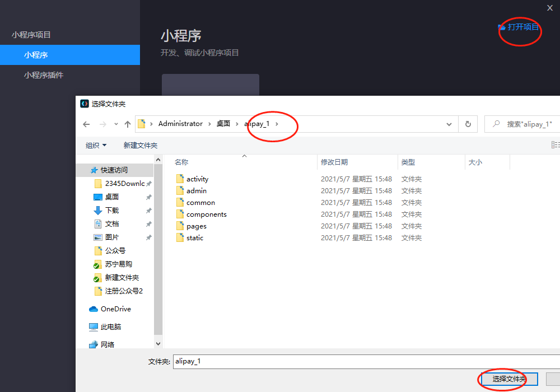Open the address bar history dropdown
Image resolution: width=560 pixels, height=392 pixels.
pyautogui.click(x=449, y=124)
